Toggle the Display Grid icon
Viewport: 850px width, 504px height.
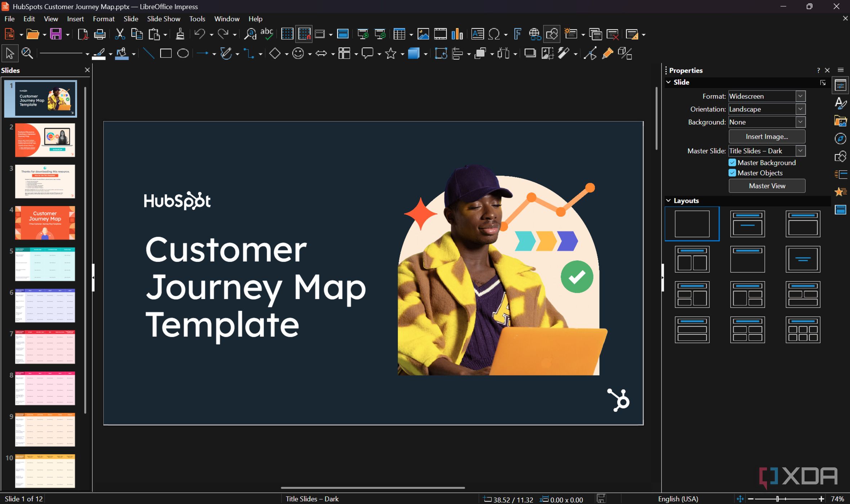pyautogui.click(x=287, y=34)
